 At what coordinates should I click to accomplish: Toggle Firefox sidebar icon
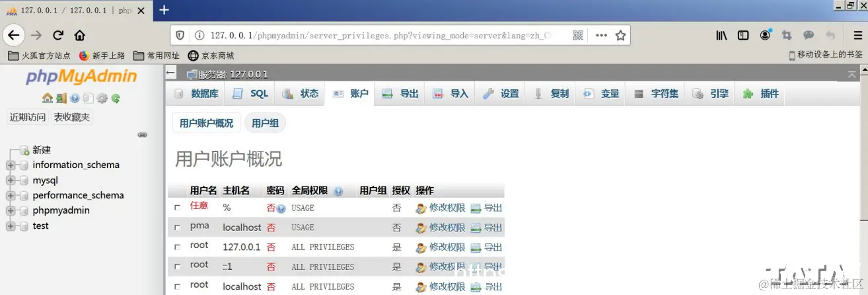[x=743, y=35]
